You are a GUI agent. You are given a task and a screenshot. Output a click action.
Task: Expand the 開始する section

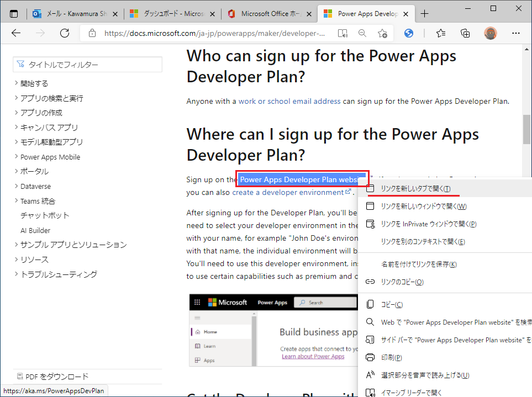[x=31, y=83]
